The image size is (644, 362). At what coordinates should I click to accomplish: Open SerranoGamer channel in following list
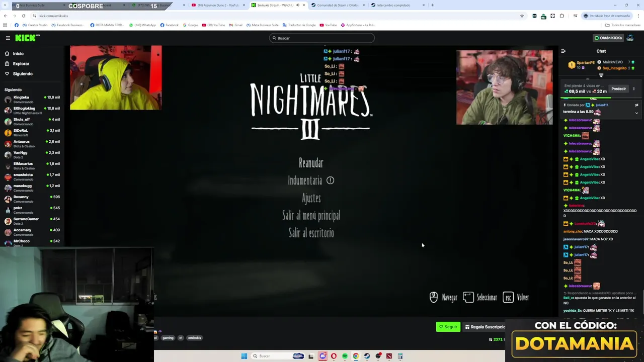pos(32,221)
